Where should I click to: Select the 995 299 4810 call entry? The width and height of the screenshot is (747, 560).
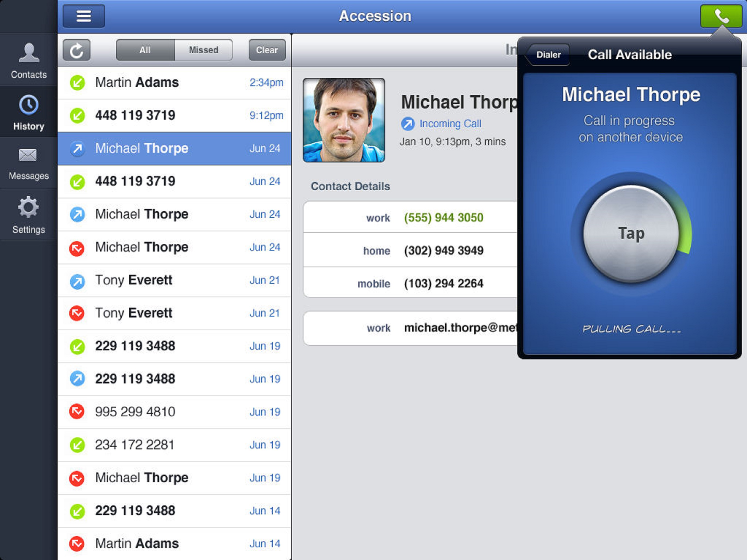click(x=175, y=412)
